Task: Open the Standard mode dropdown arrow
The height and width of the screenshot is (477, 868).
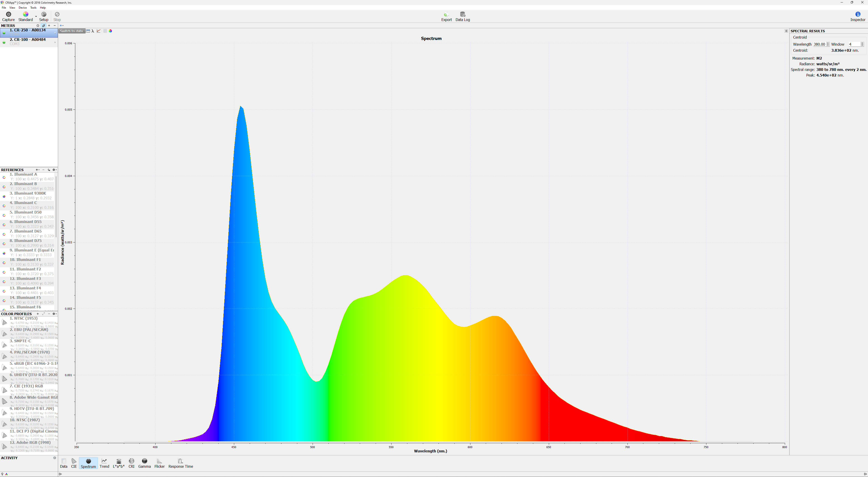Action: click(36, 16)
